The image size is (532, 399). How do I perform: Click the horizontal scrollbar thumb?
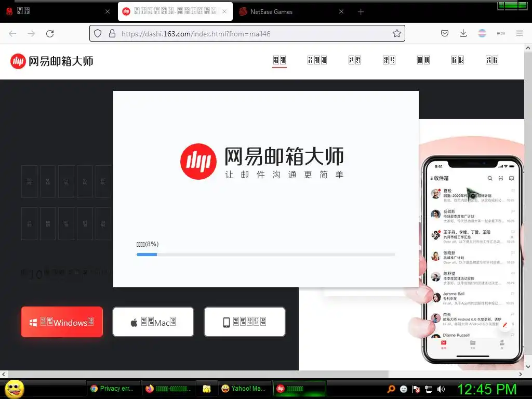click(198, 374)
